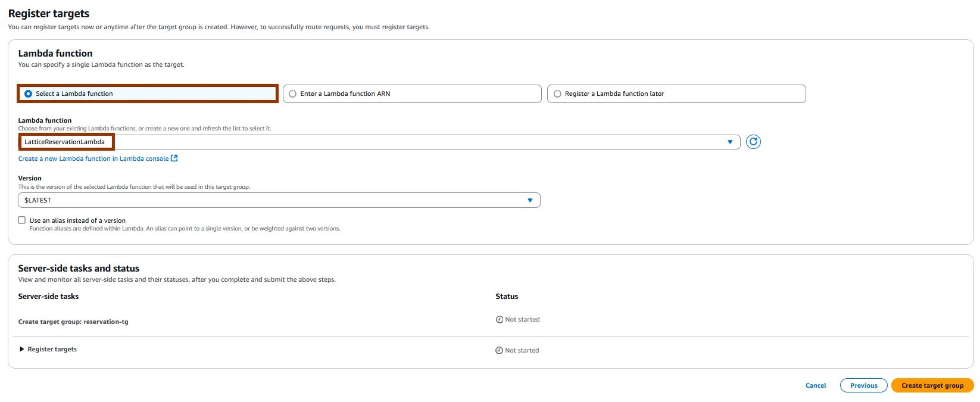
Task: Enable 'Use an alias instead of a version'
Action: pos(22,220)
